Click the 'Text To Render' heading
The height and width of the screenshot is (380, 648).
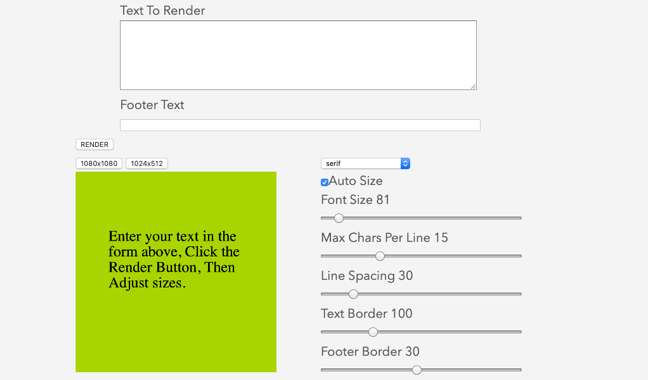(x=162, y=11)
